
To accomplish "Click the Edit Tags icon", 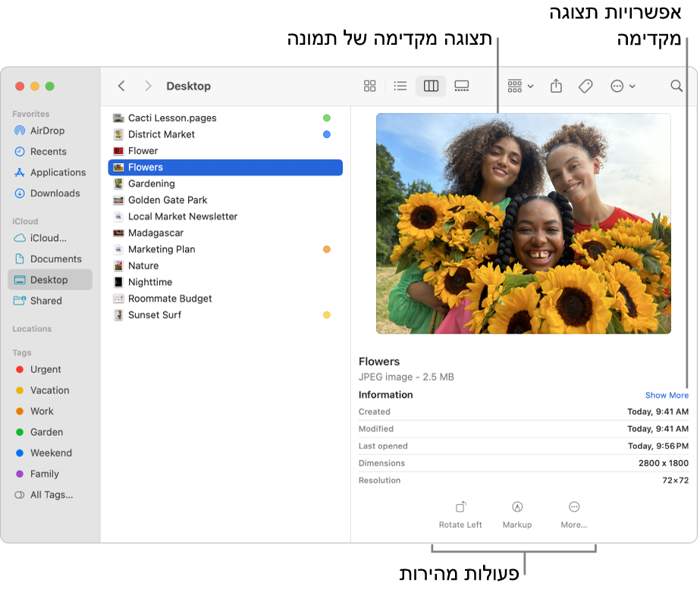I will point(585,86).
